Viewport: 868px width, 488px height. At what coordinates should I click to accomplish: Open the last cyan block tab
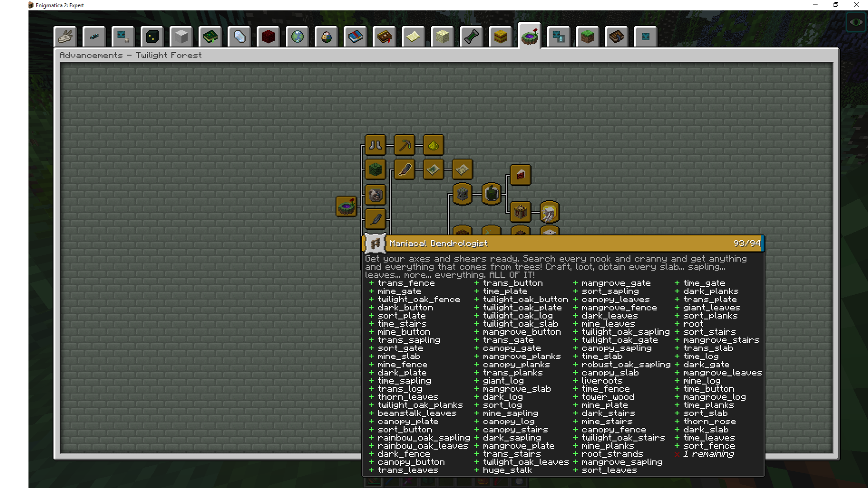(645, 37)
